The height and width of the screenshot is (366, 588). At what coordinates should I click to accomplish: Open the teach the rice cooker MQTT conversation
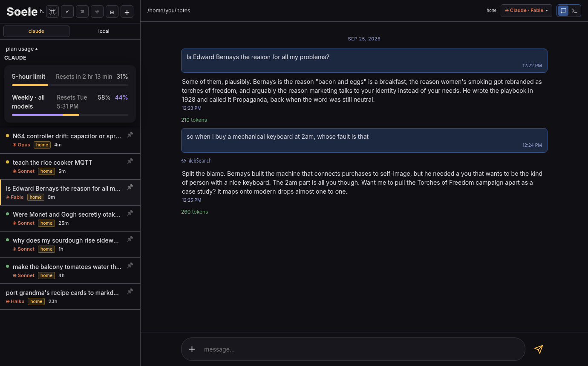coord(70,166)
